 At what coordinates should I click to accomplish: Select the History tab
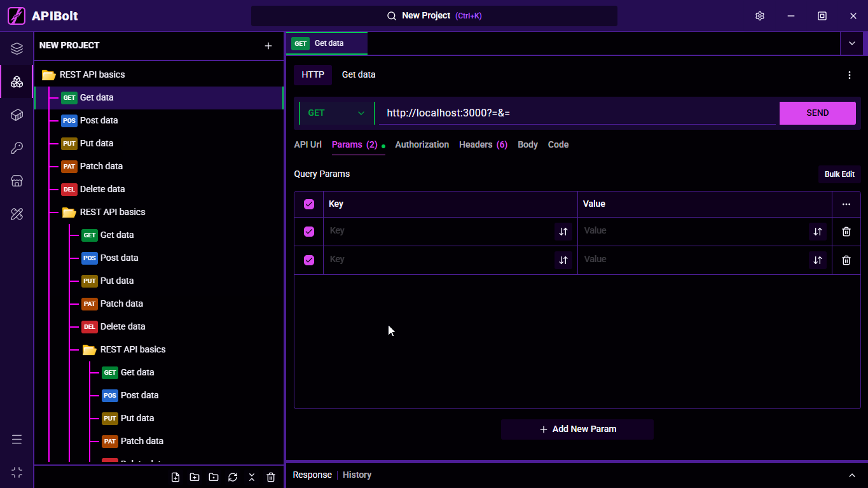357,475
